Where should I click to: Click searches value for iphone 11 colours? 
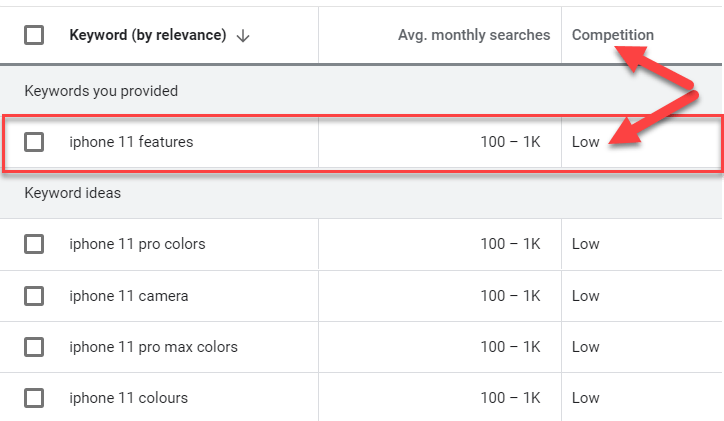tap(510, 398)
